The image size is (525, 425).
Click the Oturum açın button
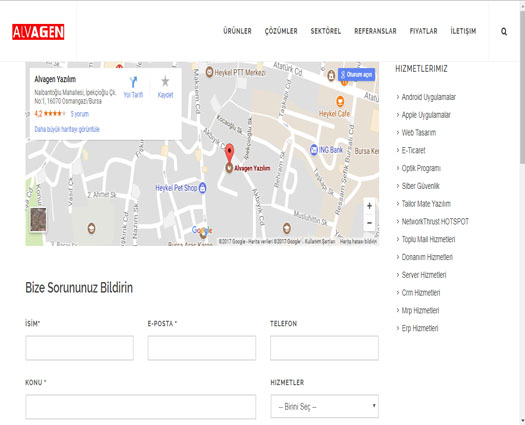tap(356, 74)
